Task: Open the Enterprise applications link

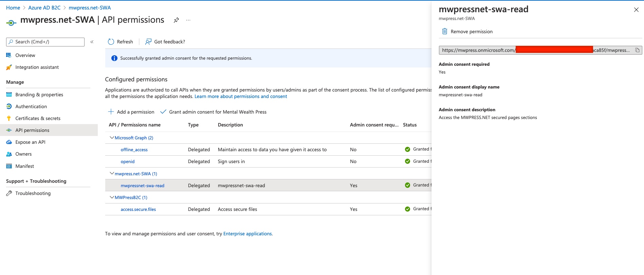Action: click(247, 234)
